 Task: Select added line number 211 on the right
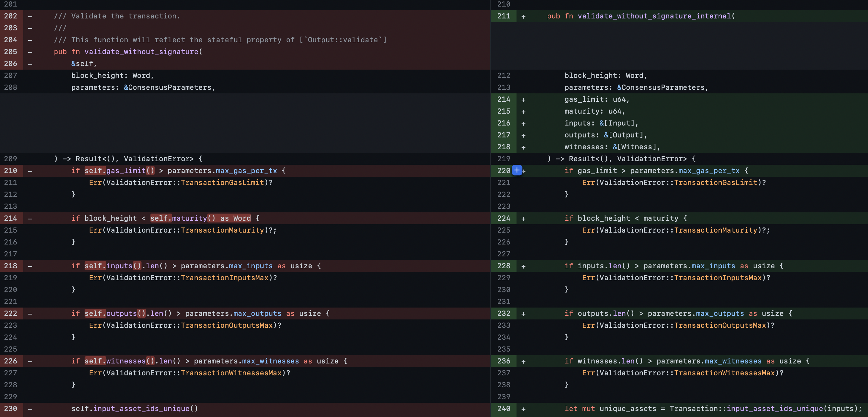[504, 16]
